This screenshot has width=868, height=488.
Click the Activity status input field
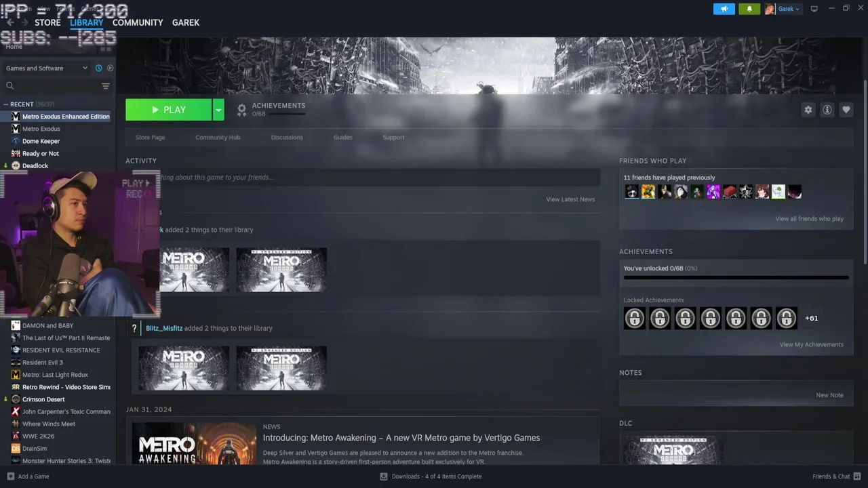pyautogui.click(x=380, y=178)
